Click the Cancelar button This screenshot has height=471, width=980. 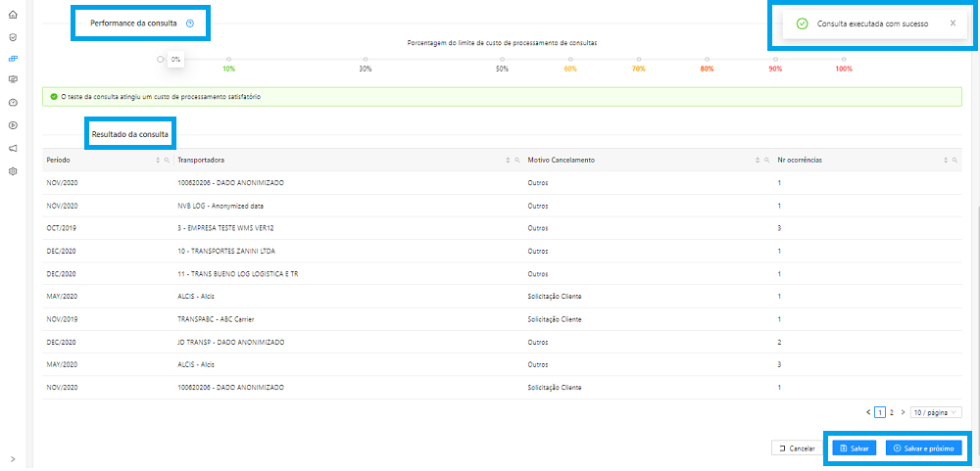(x=798, y=448)
